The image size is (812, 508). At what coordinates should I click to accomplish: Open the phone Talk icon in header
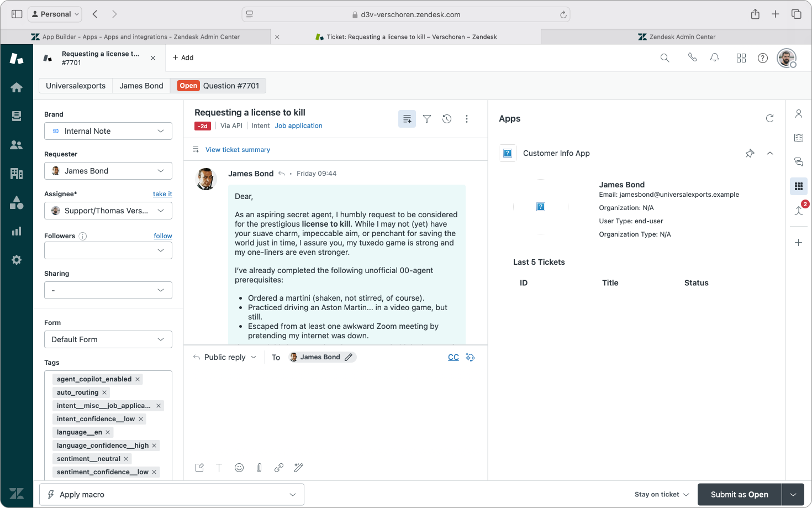click(x=692, y=57)
